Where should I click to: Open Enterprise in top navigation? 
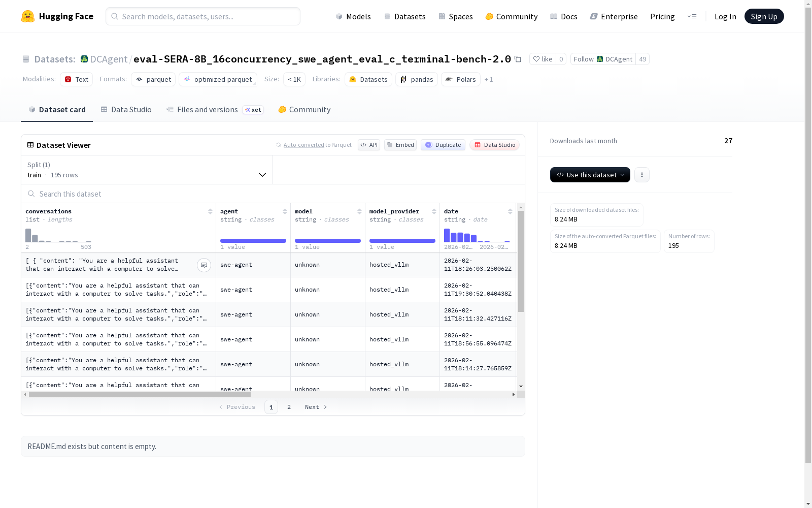614,16
